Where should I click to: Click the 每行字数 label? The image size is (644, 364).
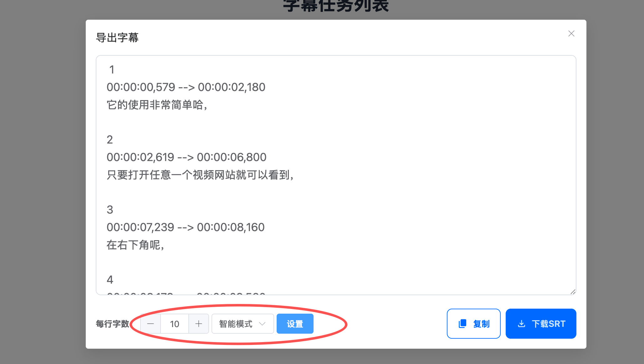112,324
